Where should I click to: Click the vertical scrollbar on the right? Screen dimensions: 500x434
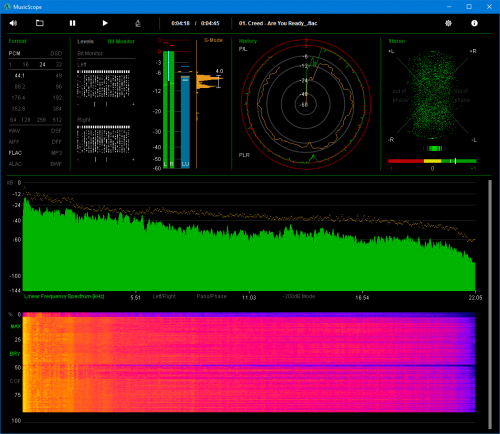tap(490, 304)
